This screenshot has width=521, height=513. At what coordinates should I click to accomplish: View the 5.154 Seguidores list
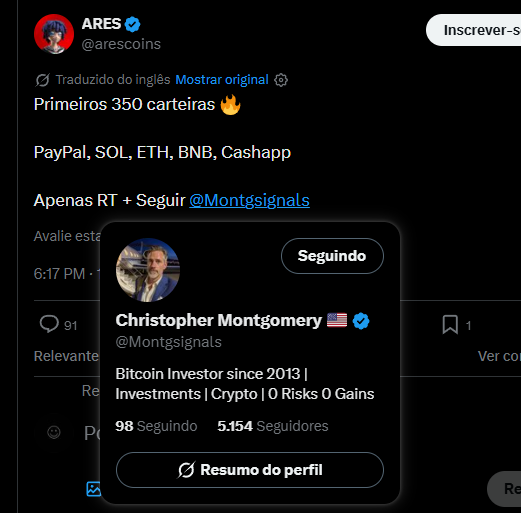tap(272, 426)
